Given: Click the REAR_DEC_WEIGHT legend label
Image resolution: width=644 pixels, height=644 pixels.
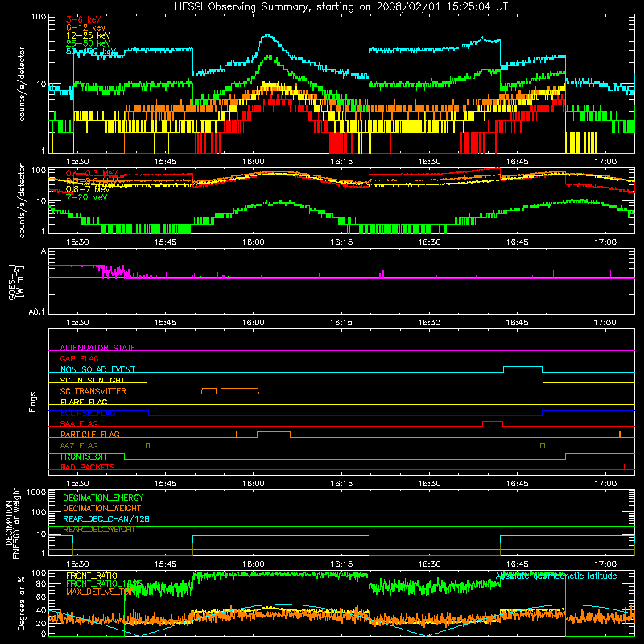Looking at the screenshot, I should click(99, 530).
